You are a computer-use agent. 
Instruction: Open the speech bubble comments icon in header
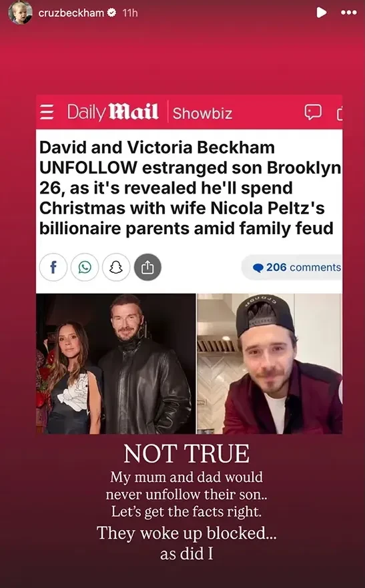point(313,112)
